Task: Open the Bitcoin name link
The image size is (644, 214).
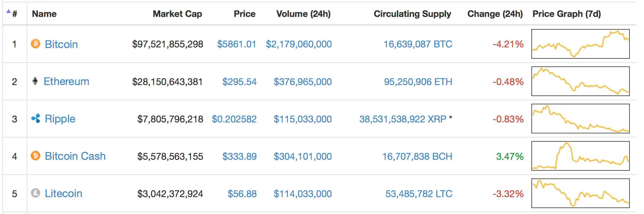Action: click(61, 44)
